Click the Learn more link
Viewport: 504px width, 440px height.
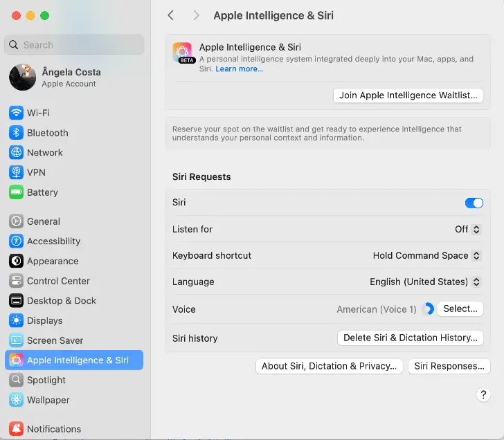point(240,68)
